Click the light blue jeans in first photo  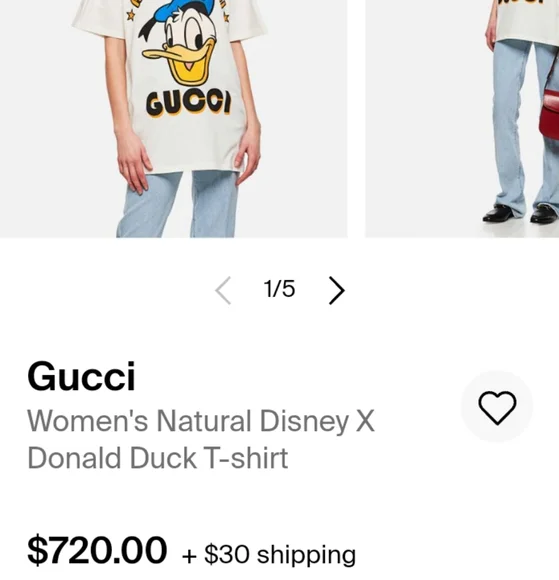(x=178, y=205)
